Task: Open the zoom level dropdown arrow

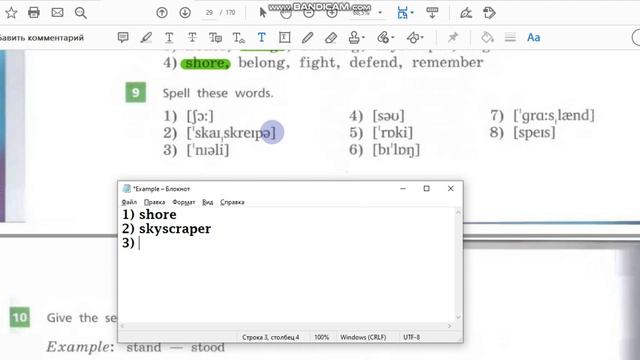Action: 380,13
